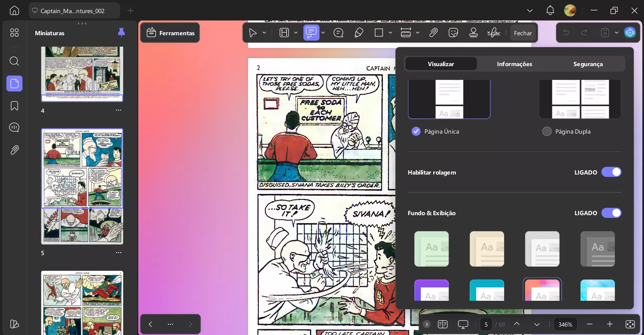Expand the measurement tool dropdown arrow
Image resolution: width=644 pixels, height=335 pixels.
(417, 33)
